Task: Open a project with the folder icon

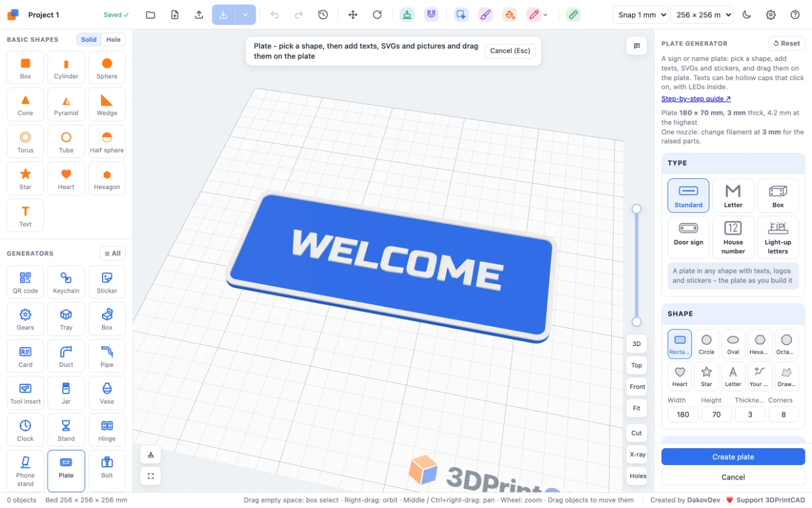Action: point(151,15)
